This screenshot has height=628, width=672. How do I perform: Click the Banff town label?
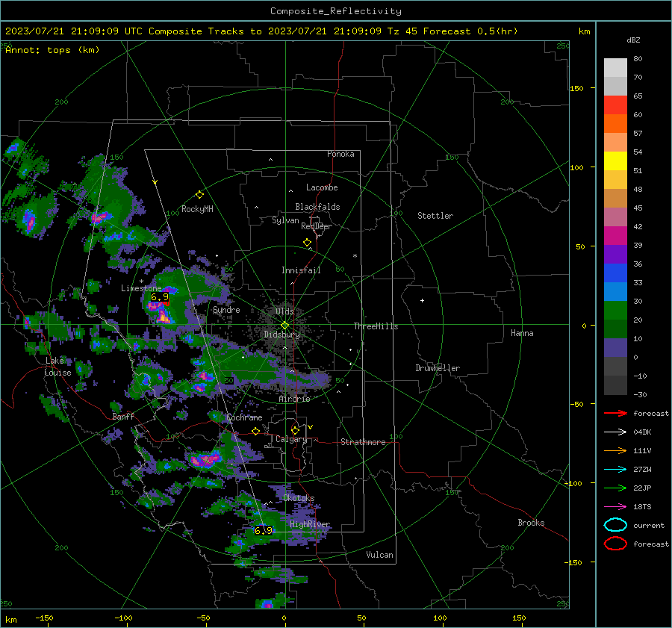point(123,417)
